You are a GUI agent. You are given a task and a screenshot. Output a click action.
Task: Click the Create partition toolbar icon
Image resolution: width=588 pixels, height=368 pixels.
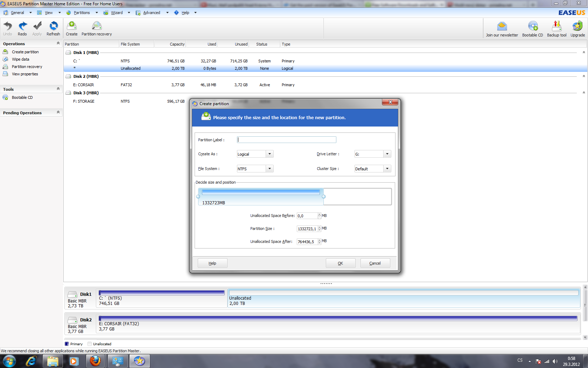[x=72, y=28]
